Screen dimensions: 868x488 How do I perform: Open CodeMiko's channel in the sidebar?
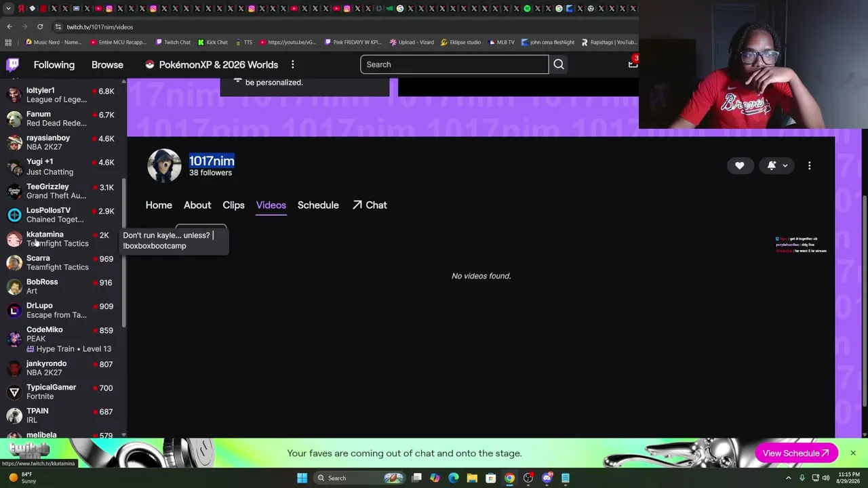coord(64,339)
